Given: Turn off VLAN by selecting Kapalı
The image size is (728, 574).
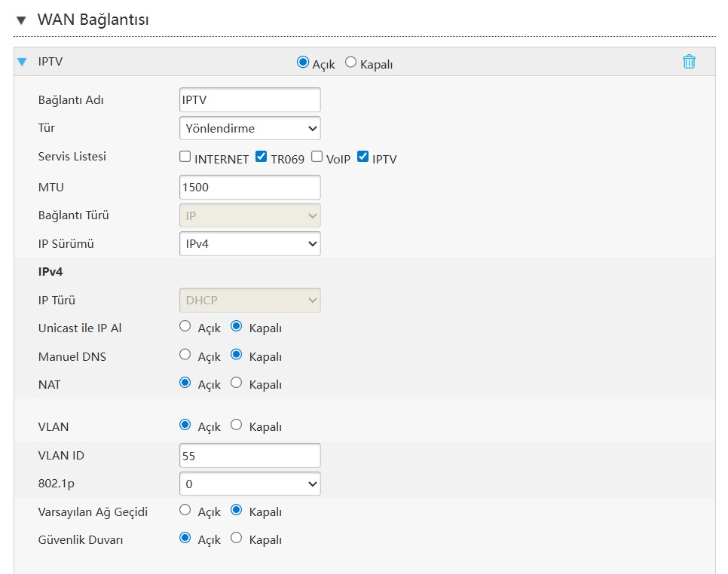Looking at the screenshot, I should coord(237,425).
